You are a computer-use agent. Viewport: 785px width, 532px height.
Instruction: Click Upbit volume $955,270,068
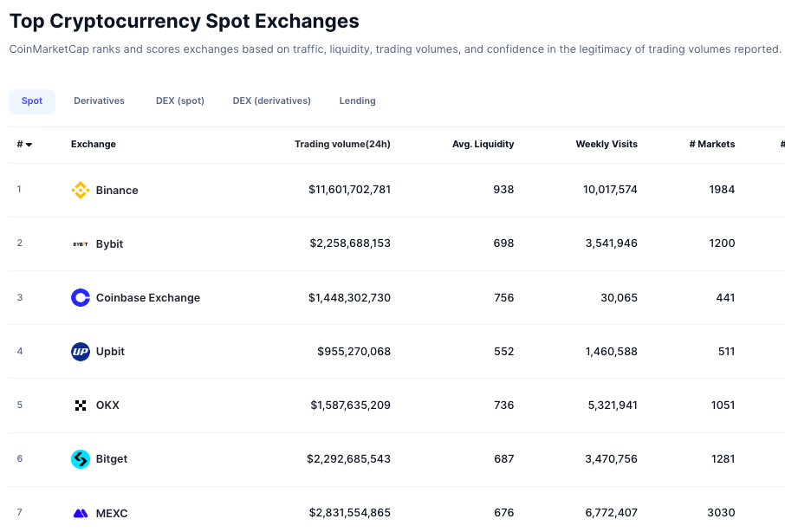(354, 351)
